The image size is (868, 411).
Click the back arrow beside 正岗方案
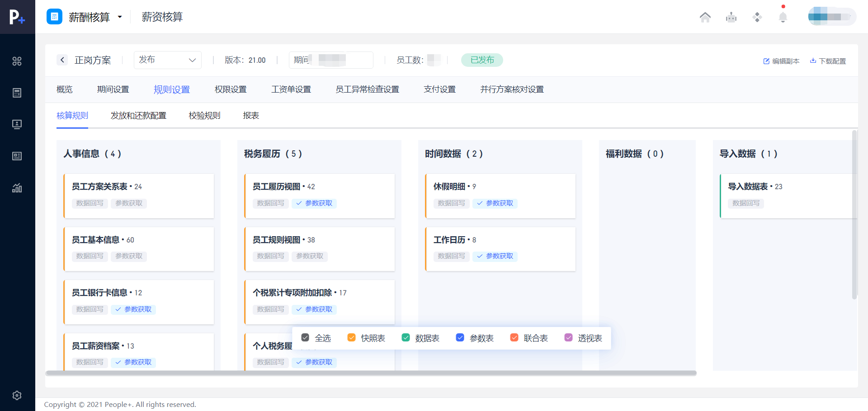tap(62, 60)
